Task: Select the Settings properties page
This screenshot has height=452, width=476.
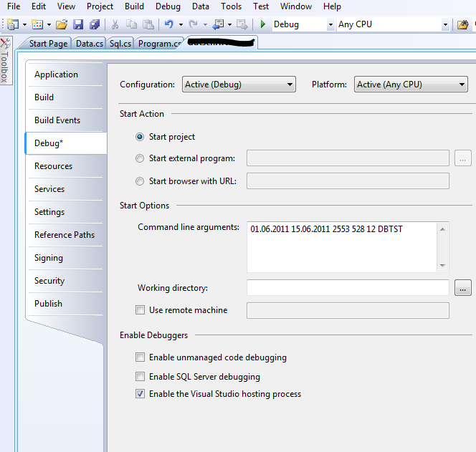Action: tap(65, 212)
